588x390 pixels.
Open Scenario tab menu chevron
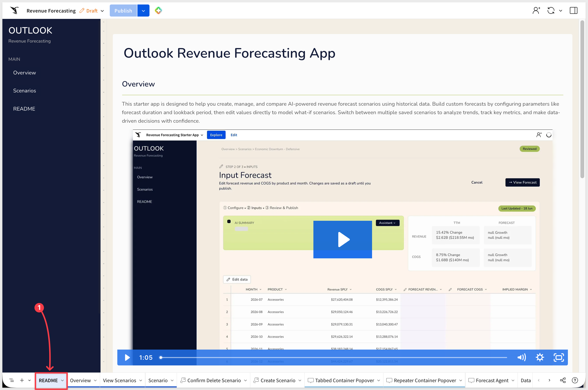click(x=172, y=380)
